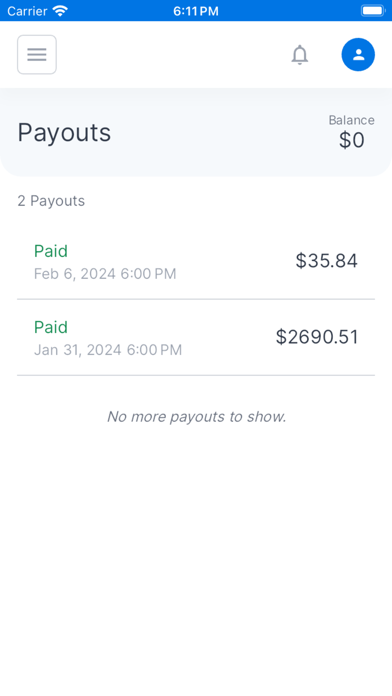Screen dimensions: 392x696
Task: Tap the battery indicator
Action: (x=373, y=11)
